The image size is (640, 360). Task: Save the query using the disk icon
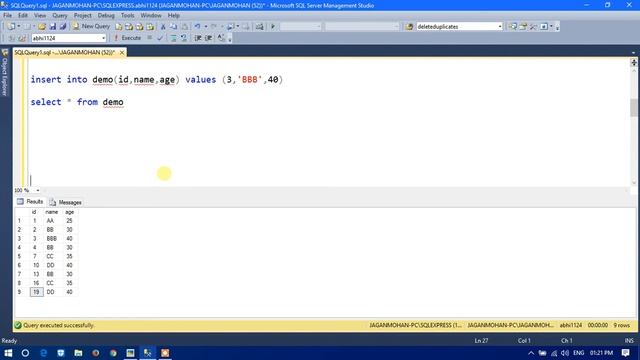[x=53, y=27]
